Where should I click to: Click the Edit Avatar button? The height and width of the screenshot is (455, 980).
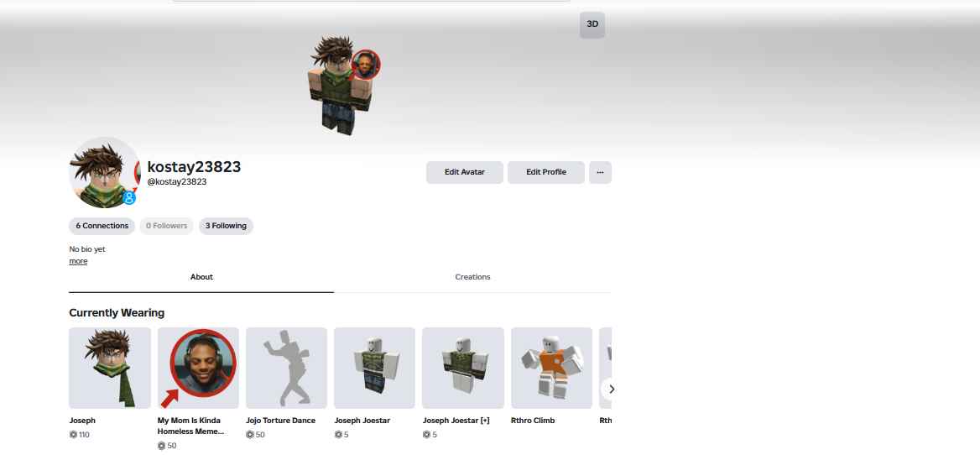464,172
